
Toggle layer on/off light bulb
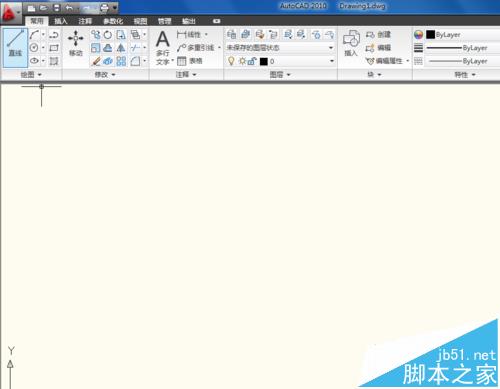231,61
